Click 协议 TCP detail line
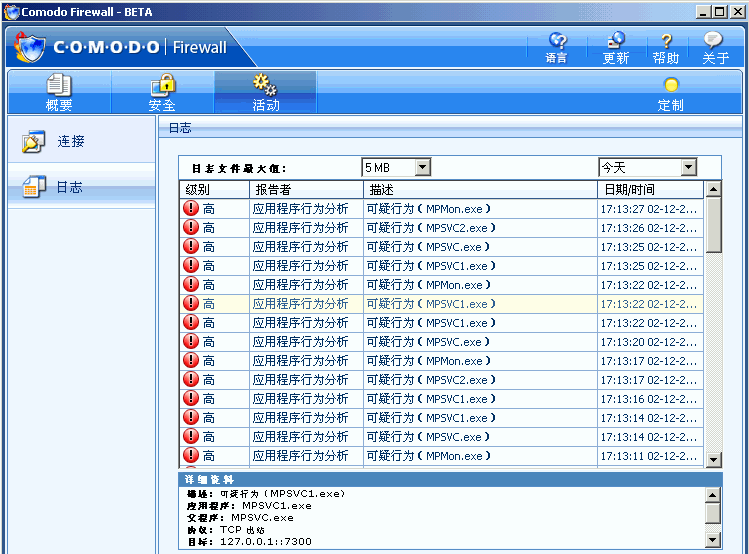The height and width of the screenshot is (554, 749). pyautogui.click(x=225, y=530)
